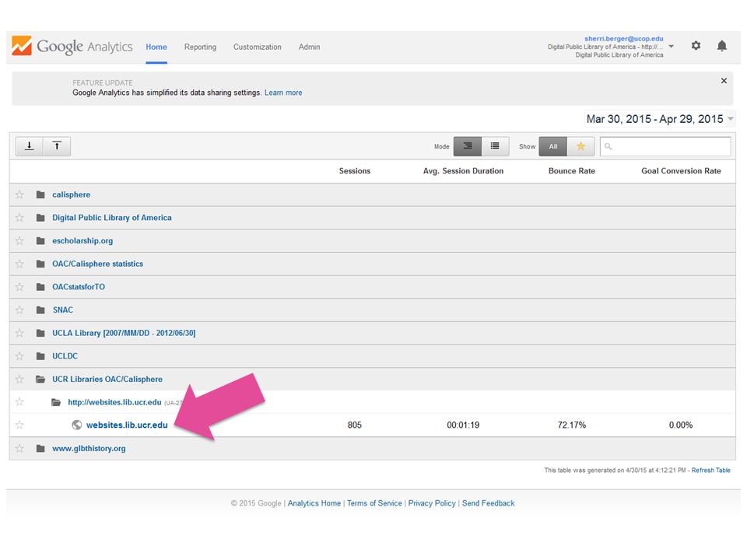The height and width of the screenshot is (560, 747).
Task: Collapse the UCR Libraries OAC/Calisphere folder icon
Action: point(40,379)
